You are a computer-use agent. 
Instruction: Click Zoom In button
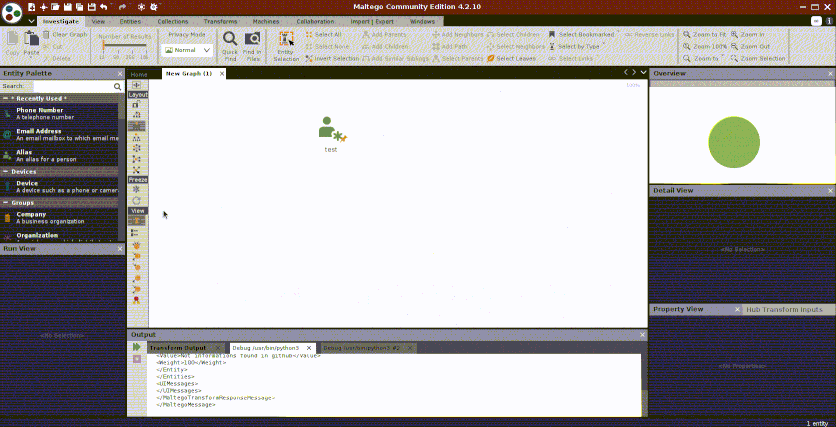tap(747, 34)
